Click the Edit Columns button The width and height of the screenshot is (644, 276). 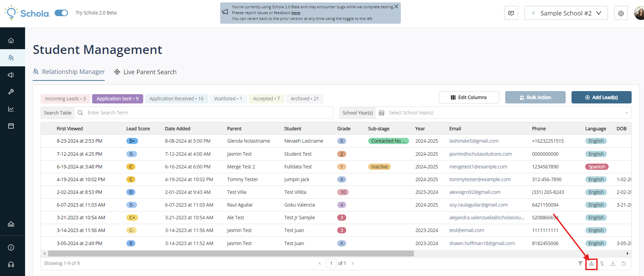[469, 97]
